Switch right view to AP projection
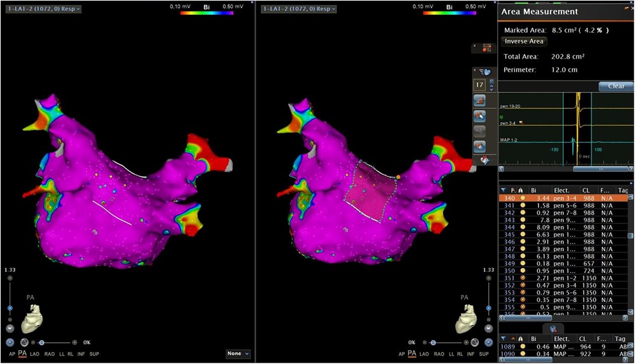635x364 pixels. [401, 354]
